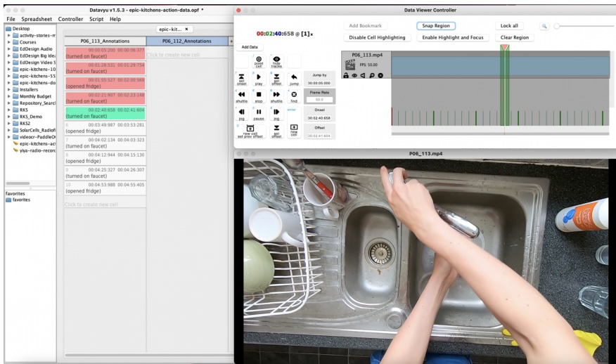This screenshot has width=616, height=364.
Task: Pause the video using pause button
Action: point(259,113)
